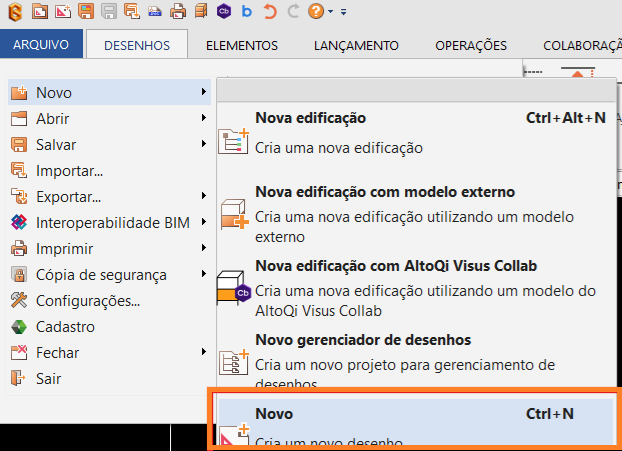The image size is (622, 451).
Task: Click the Nova edificação icon
Action: coord(233,139)
